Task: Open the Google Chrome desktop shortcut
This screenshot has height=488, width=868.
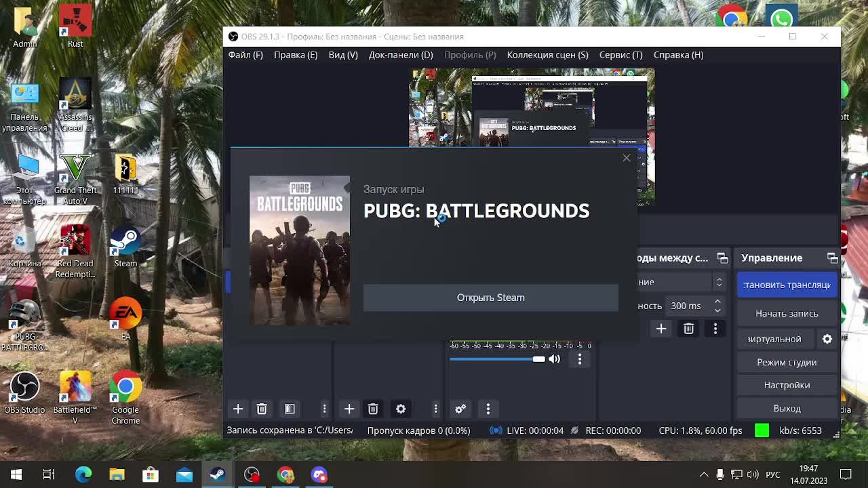Action: pos(125,398)
